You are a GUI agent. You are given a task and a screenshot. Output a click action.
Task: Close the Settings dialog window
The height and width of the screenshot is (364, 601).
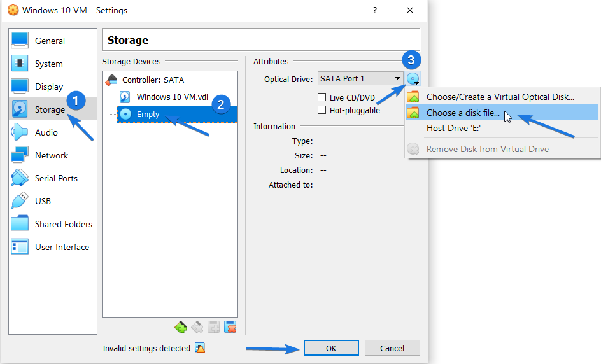pos(410,10)
